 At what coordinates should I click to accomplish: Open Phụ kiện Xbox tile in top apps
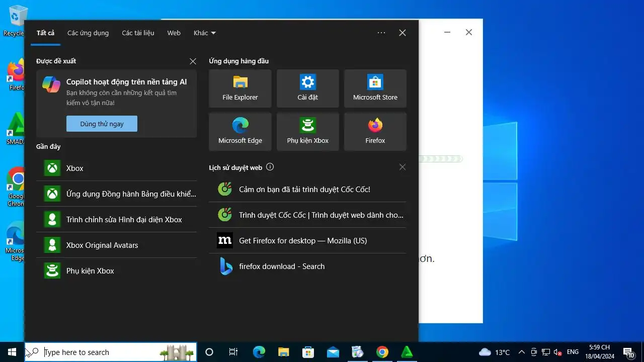click(x=307, y=132)
